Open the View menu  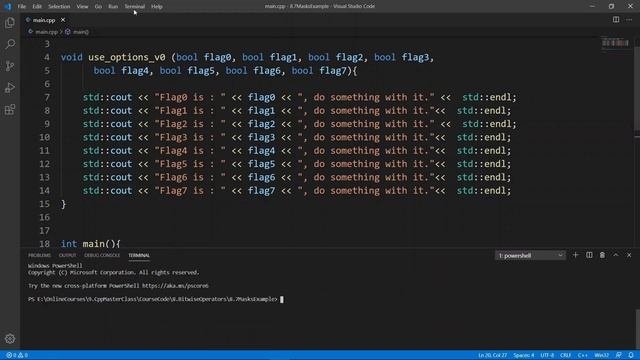[x=82, y=7]
